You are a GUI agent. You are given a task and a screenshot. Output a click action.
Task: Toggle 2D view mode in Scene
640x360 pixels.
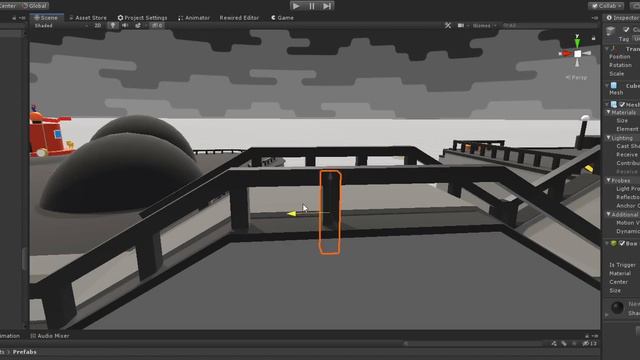98,26
